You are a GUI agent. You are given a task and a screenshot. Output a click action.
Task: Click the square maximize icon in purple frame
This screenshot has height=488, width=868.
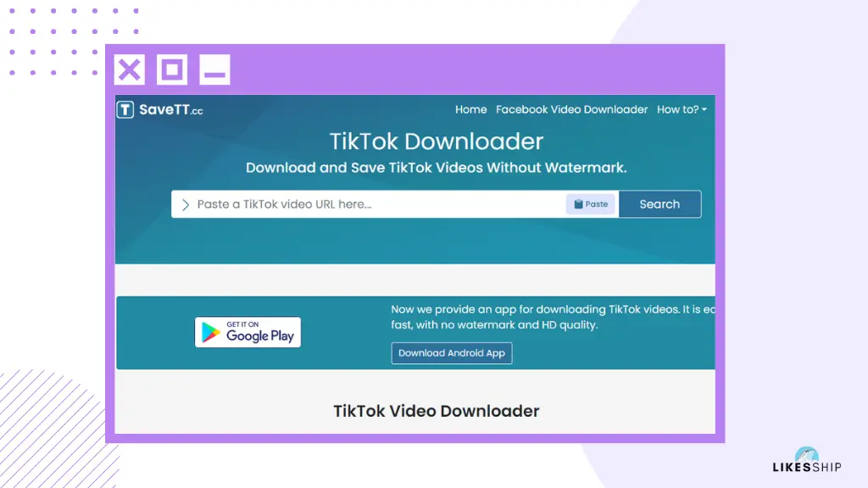[171, 69]
